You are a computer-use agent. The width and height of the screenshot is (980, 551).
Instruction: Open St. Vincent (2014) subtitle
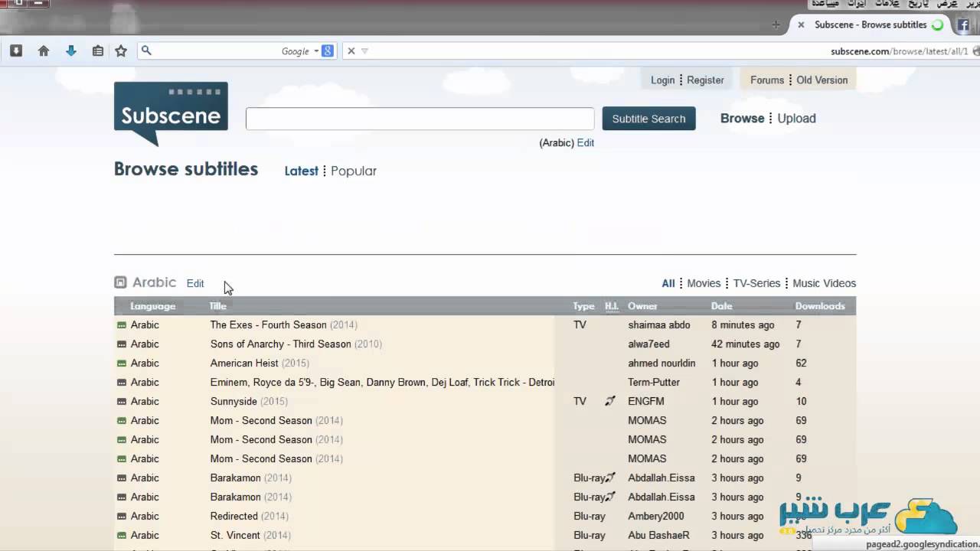pos(250,536)
